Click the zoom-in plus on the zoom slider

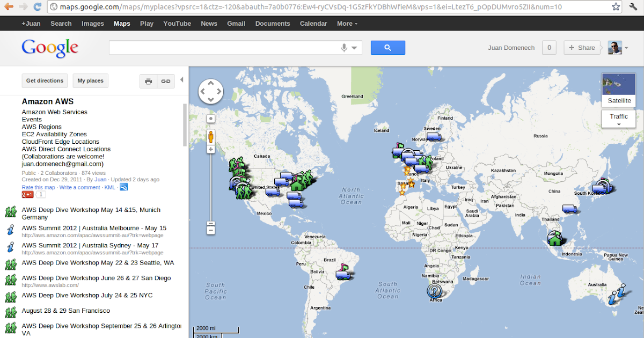click(x=210, y=149)
